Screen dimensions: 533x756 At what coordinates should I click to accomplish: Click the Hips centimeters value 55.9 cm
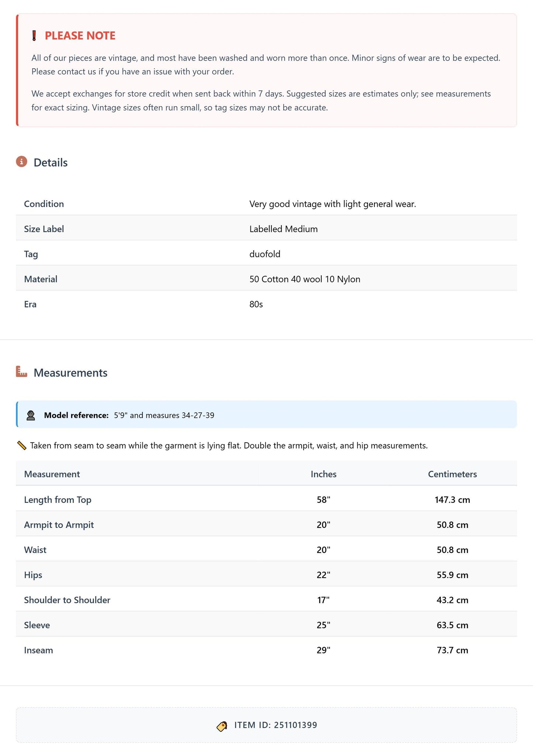click(x=452, y=575)
